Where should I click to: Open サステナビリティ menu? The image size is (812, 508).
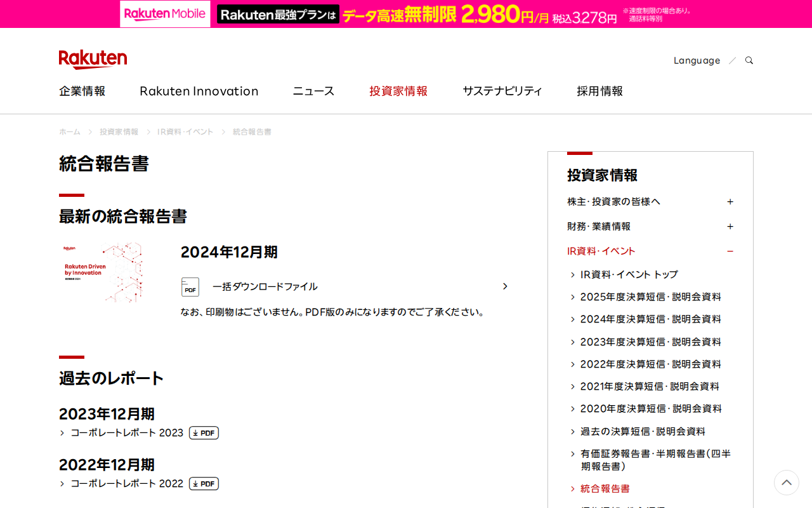(502, 91)
